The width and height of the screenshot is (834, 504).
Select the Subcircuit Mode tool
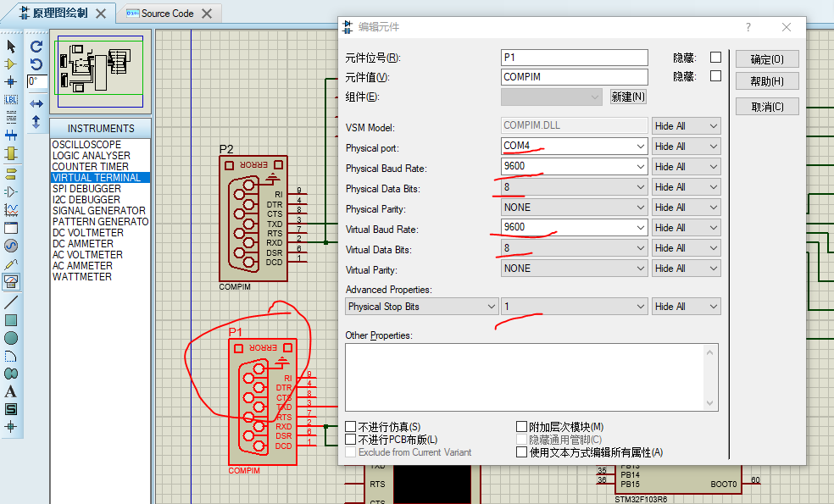11,153
